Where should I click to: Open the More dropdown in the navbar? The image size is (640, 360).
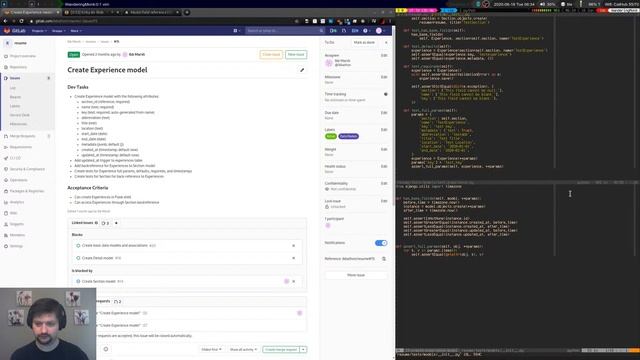76,31
